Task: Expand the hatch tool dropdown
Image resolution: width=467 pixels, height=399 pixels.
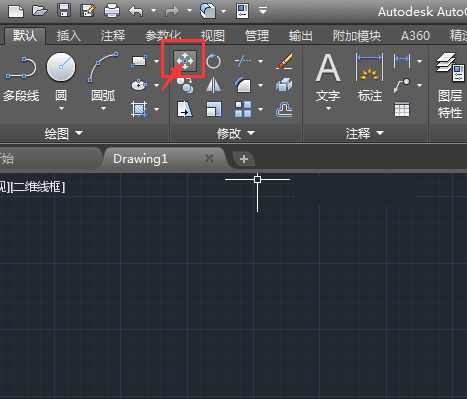Action: (x=156, y=109)
